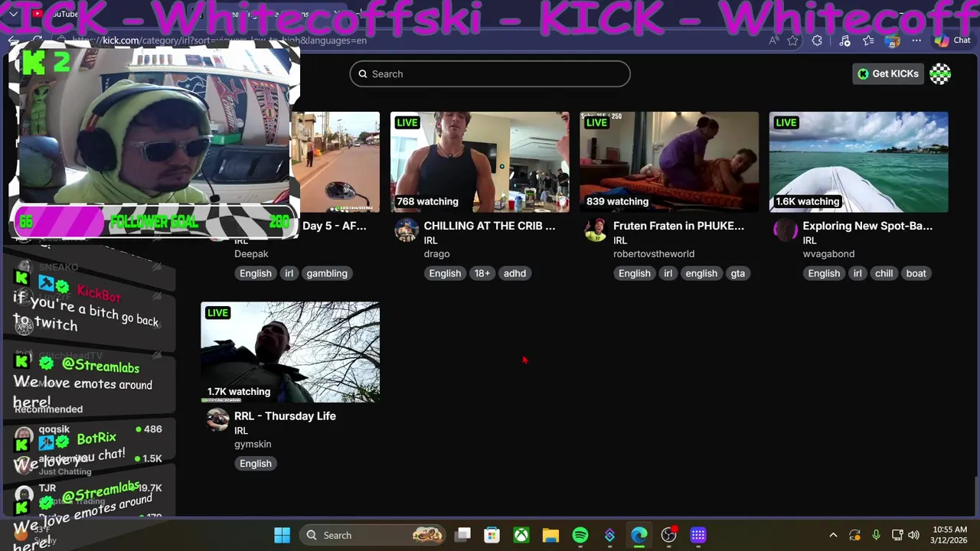Select the chill tag under wvagabond
980x551 pixels.
coord(884,273)
